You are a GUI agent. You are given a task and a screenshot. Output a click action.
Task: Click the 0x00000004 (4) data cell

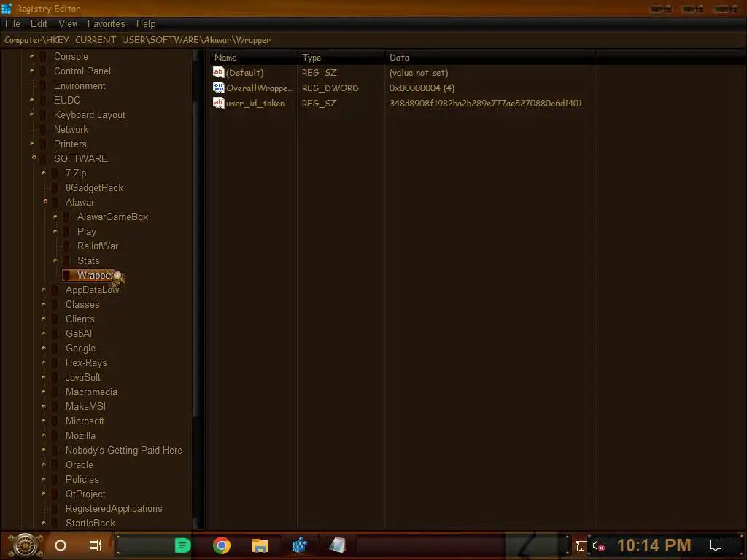pyautogui.click(x=422, y=88)
